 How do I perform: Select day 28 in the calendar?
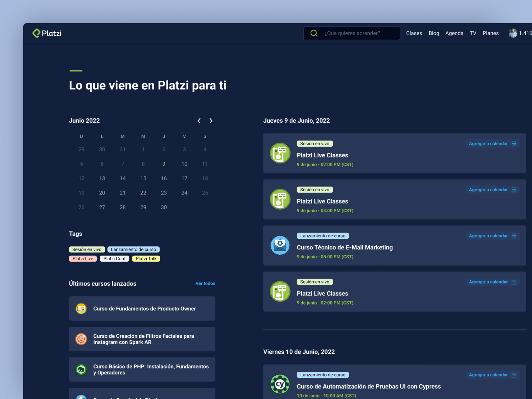(123, 207)
